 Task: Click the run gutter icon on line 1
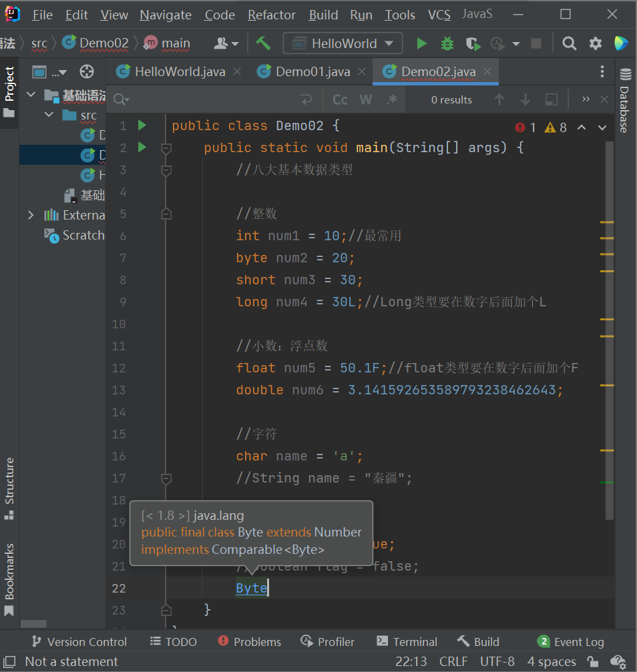142,125
